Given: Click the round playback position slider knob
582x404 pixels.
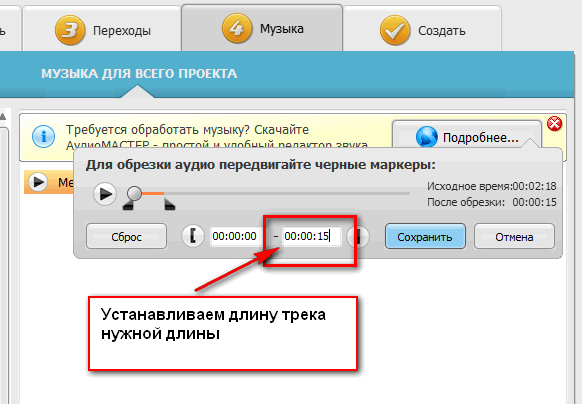Looking at the screenshot, I should point(134,193).
